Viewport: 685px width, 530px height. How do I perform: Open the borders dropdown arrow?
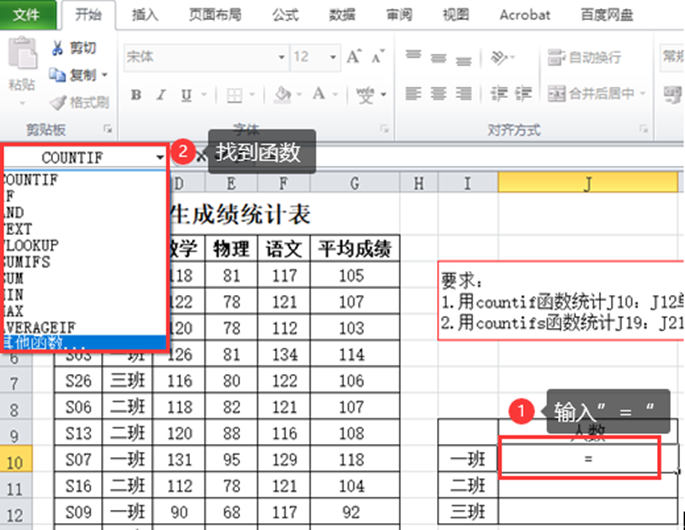(252, 94)
